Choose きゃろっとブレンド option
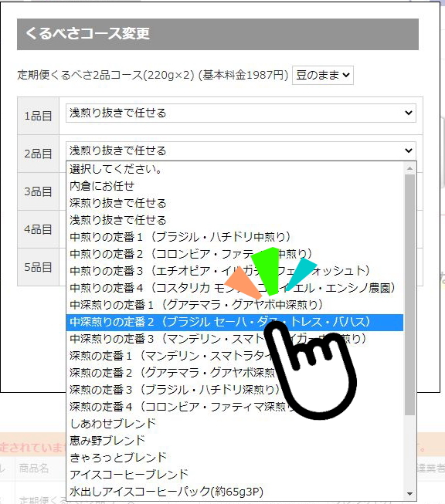Image resolution: width=445 pixels, height=504 pixels. 235,458
